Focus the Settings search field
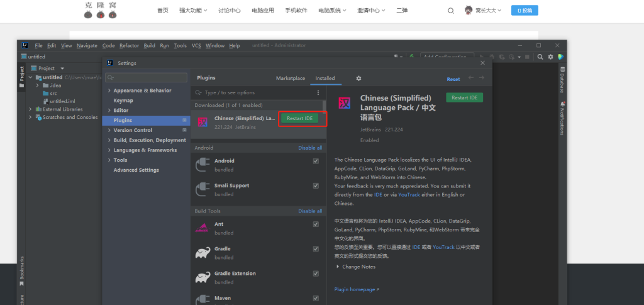The width and height of the screenshot is (644, 305). click(146, 77)
